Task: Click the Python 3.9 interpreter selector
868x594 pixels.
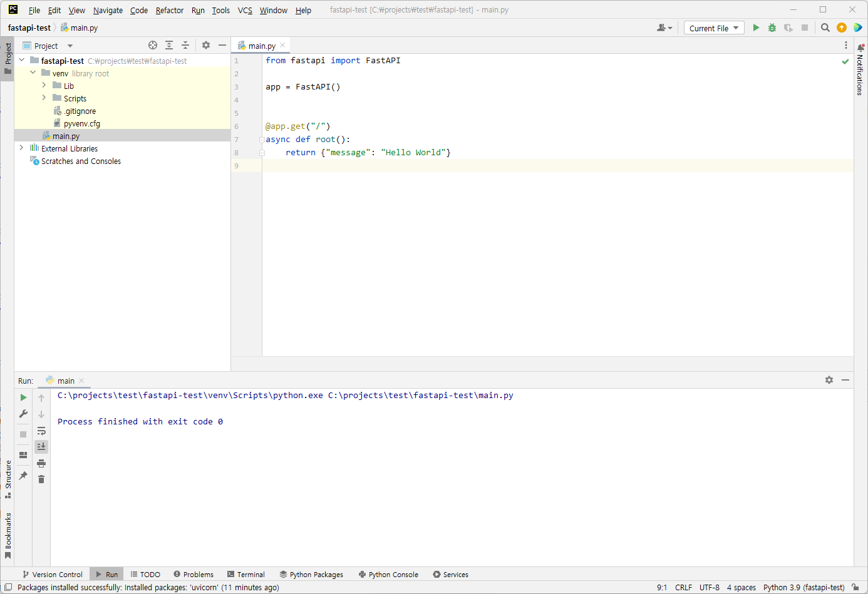Action: tap(804, 587)
